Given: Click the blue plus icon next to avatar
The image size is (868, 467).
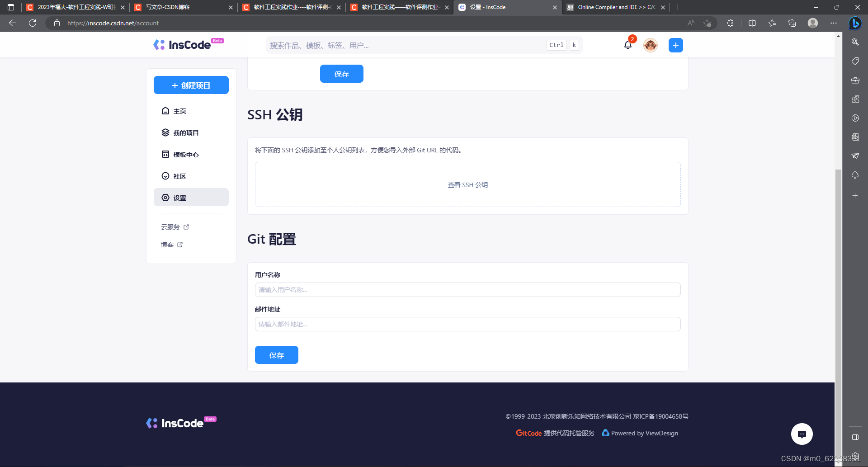Looking at the screenshot, I should pyautogui.click(x=675, y=45).
